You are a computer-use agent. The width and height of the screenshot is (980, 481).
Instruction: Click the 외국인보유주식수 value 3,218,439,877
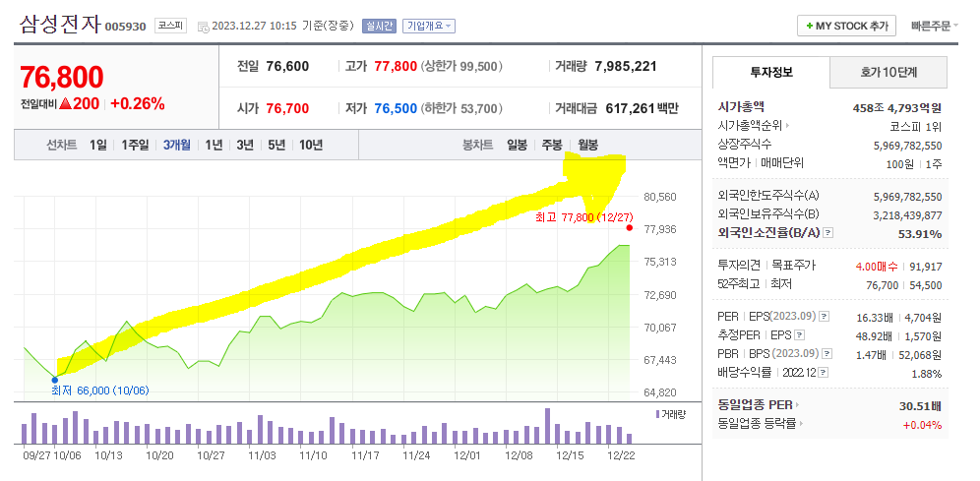click(907, 215)
